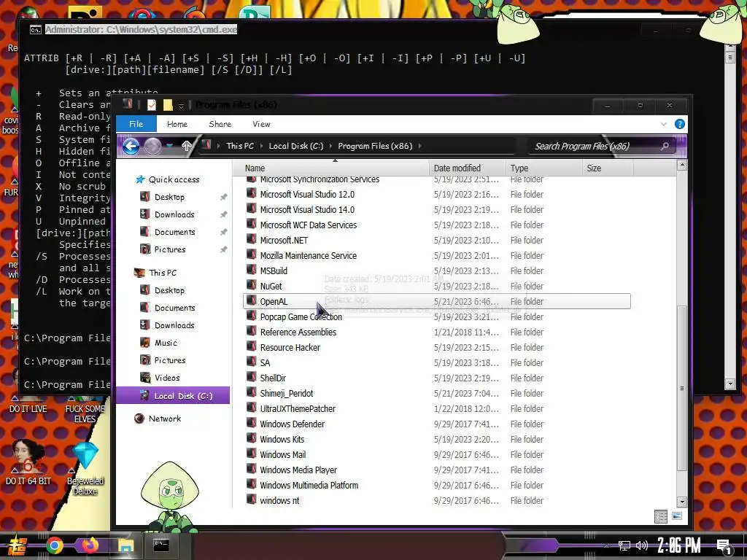The width and height of the screenshot is (747, 560).
Task: Click the cmd window title icon
Action: (35, 30)
